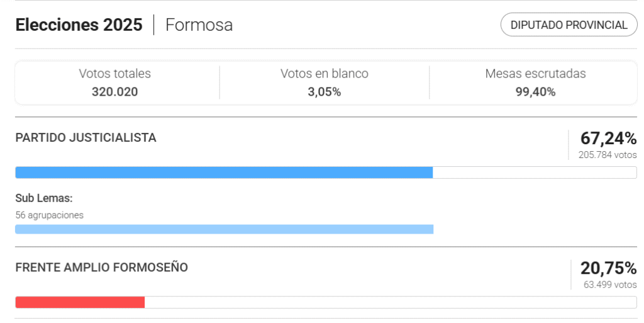Select the Formosa province label
This screenshot has width=644, height=323.
pyautogui.click(x=199, y=25)
